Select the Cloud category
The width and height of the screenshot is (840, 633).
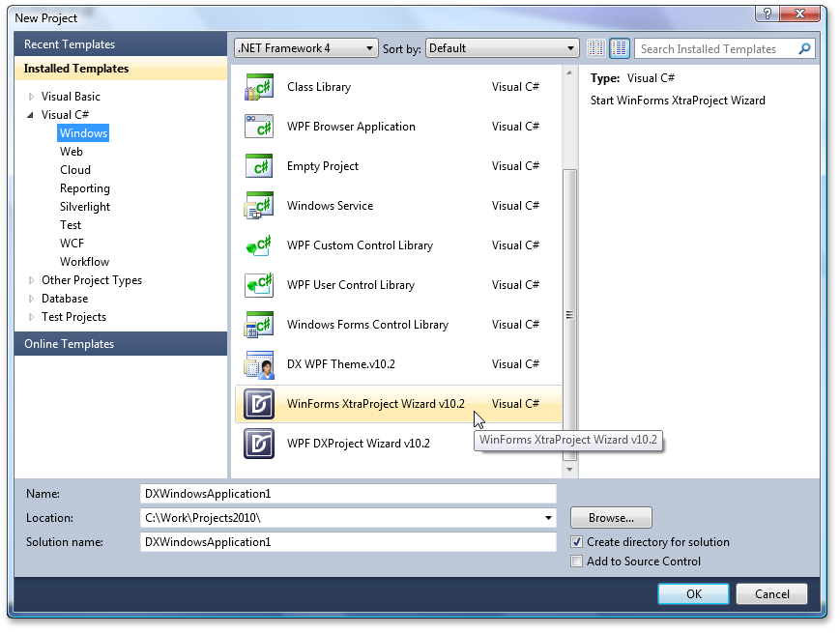(75, 170)
